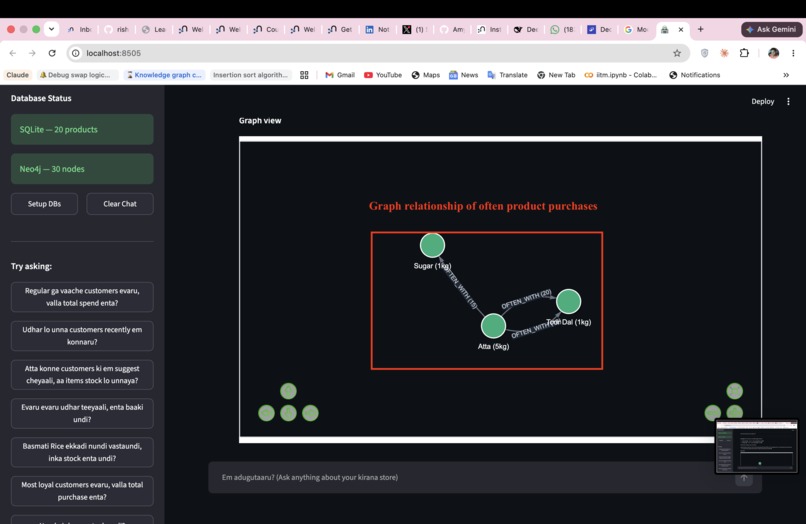Reload the localhost page

pyautogui.click(x=52, y=53)
